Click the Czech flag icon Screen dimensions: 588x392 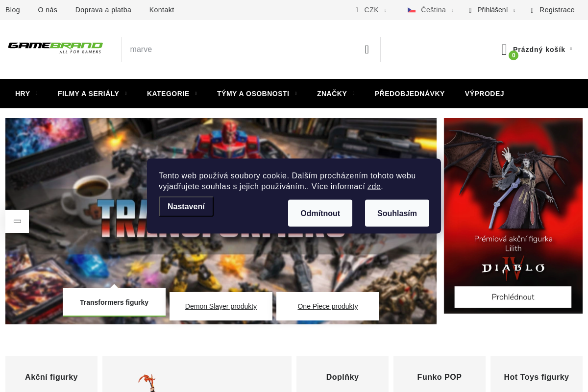pos(412,10)
